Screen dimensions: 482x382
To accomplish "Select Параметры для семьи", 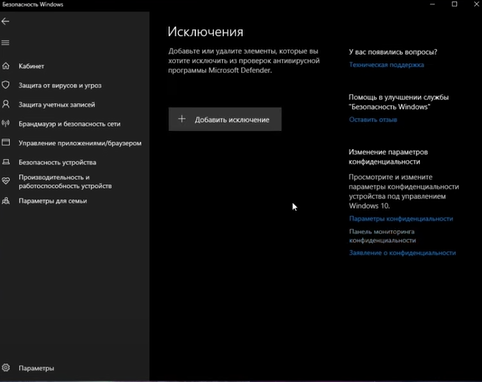I will 53,201.
